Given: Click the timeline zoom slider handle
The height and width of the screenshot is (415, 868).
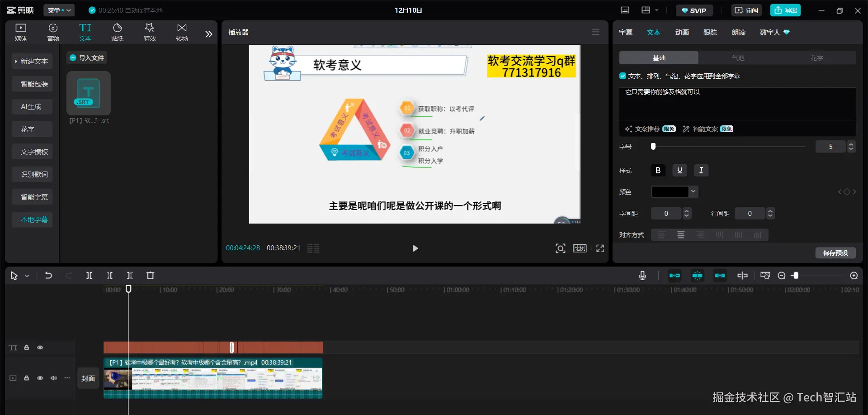Looking at the screenshot, I should pos(795,276).
